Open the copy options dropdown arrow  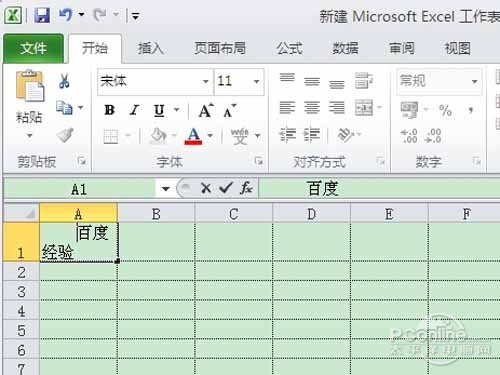(81, 108)
